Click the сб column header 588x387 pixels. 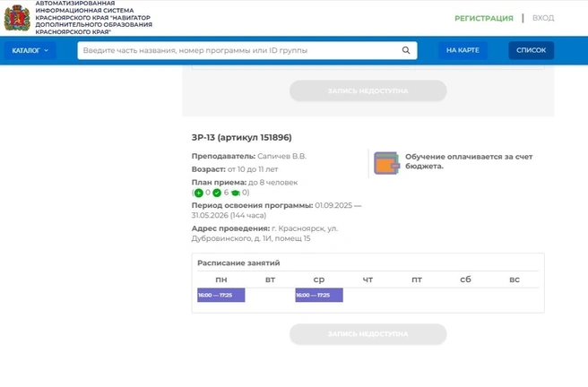[465, 279]
